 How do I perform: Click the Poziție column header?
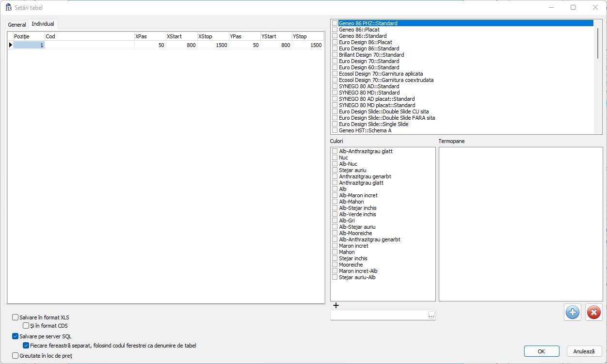coord(29,36)
